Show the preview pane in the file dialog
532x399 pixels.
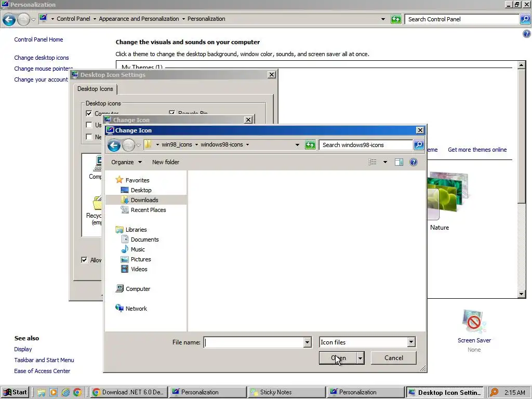(x=399, y=162)
